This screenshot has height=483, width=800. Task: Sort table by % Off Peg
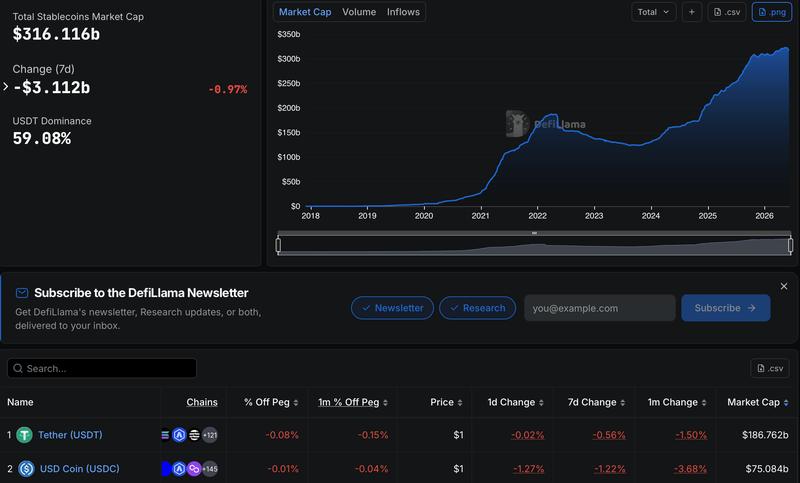click(x=271, y=402)
